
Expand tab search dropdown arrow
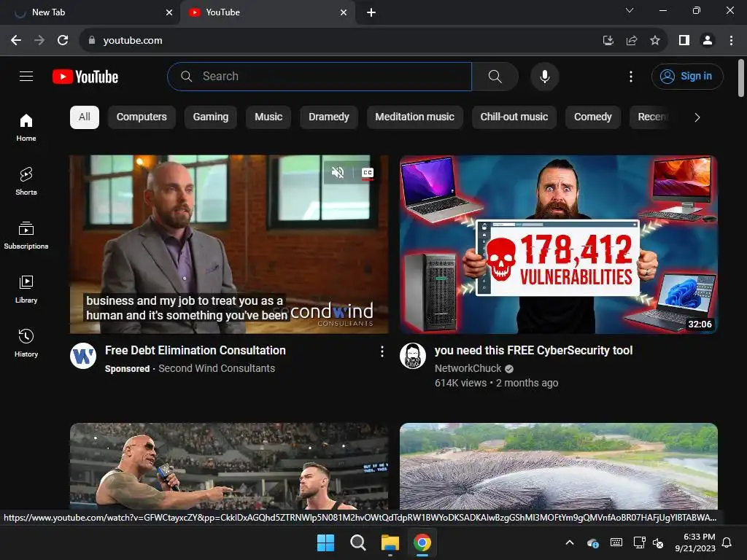[630, 10]
